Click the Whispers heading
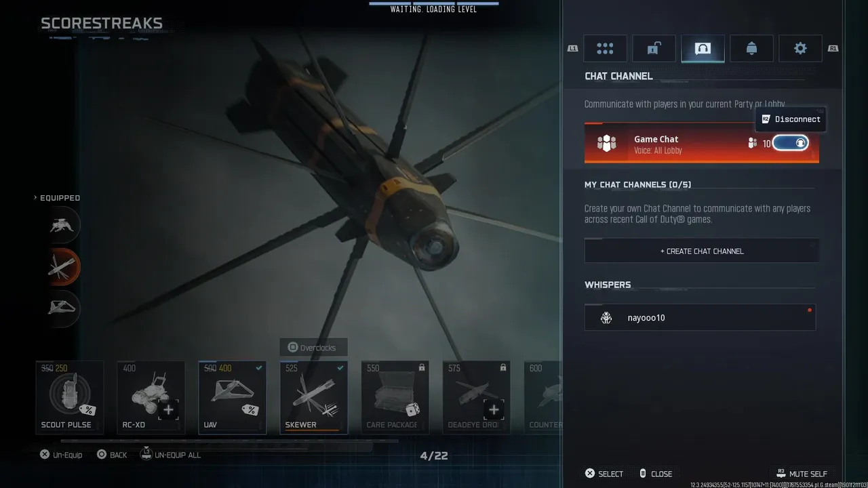This screenshot has width=868, height=488. click(608, 285)
